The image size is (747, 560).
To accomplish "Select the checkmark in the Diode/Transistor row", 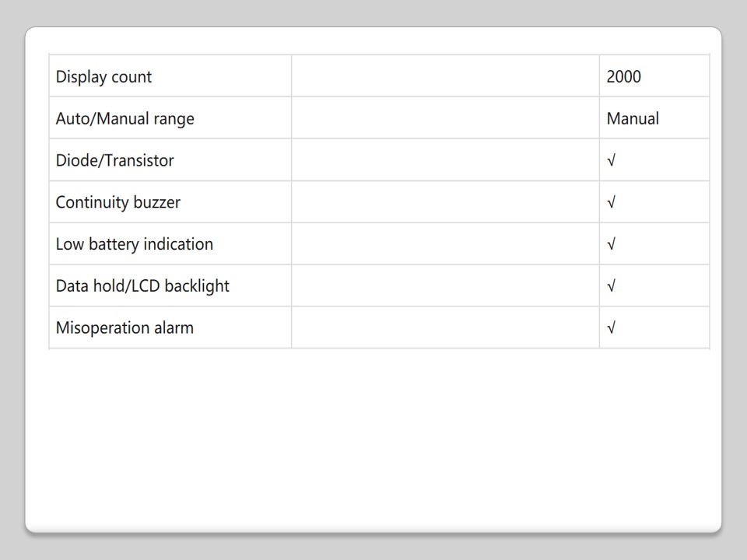I will click(612, 161).
